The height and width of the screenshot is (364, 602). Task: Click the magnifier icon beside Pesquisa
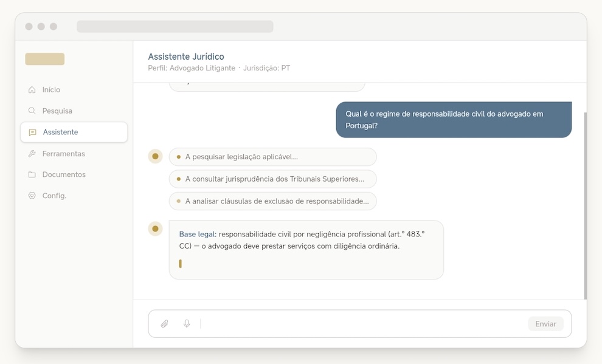point(32,111)
